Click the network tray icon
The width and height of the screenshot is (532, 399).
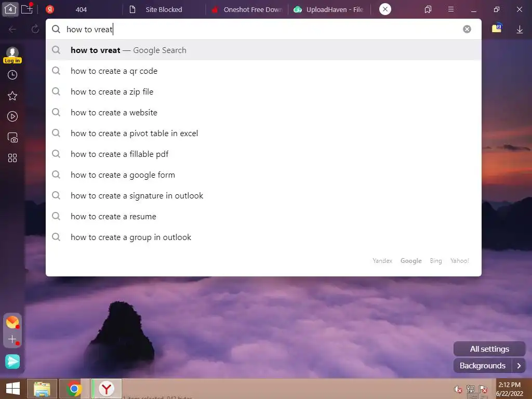(x=471, y=389)
